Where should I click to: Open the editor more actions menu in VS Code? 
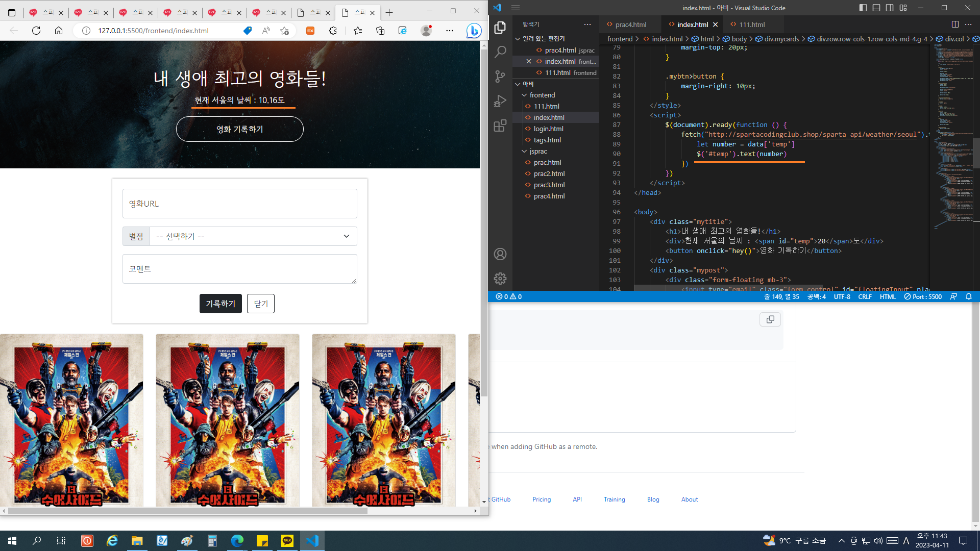968,24
